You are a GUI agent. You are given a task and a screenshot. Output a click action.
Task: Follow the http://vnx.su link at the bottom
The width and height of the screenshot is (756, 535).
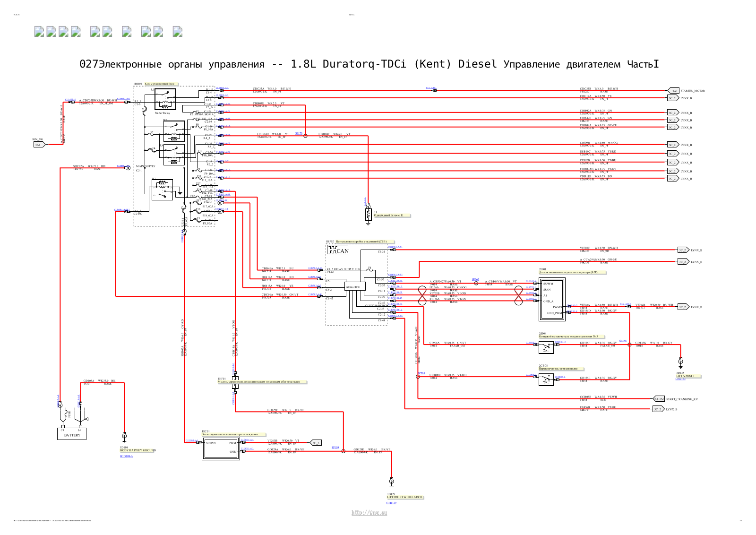369,513
